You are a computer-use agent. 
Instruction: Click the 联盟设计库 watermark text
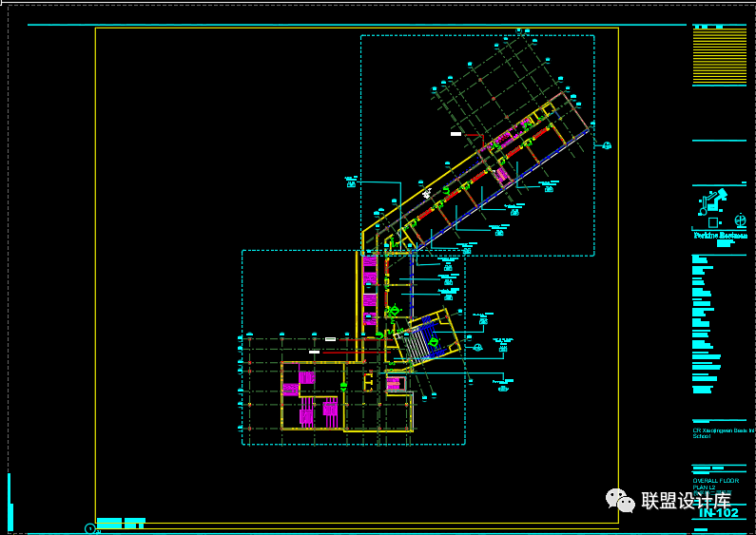click(x=685, y=500)
